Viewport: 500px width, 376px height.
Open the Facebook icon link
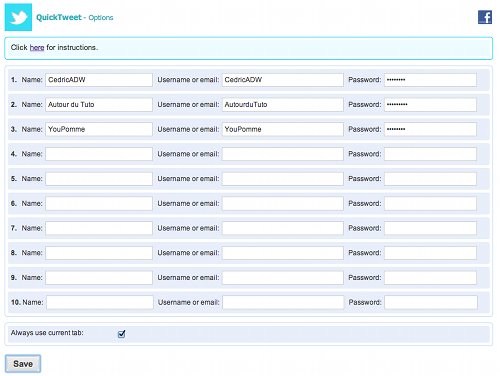tap(485, 17)
